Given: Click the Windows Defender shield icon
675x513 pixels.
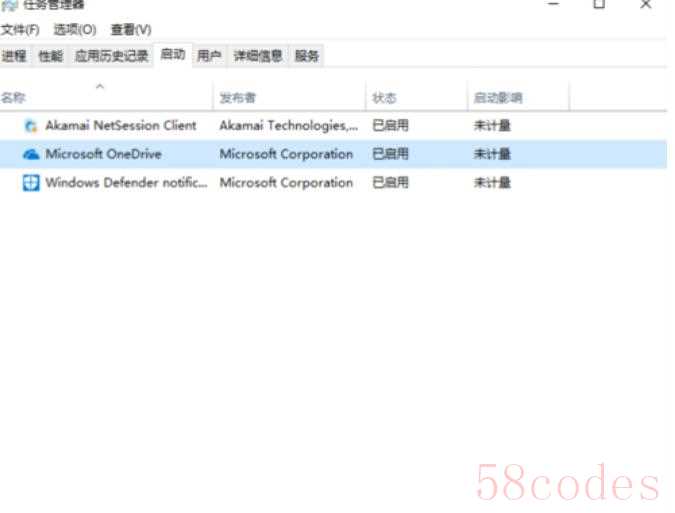Looking at the screenshot, I should pos(31,183).
